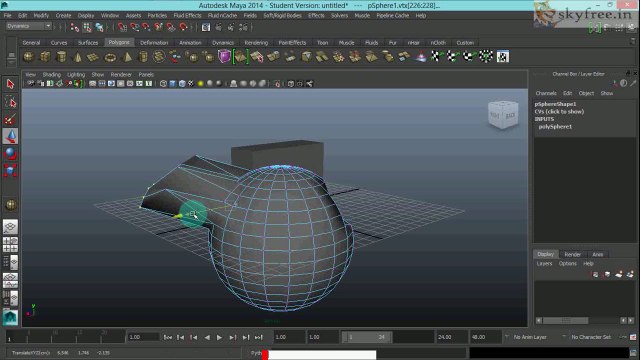
Task: Toggle wireframe display cube in panel toolbar
Action: (163, 84)
